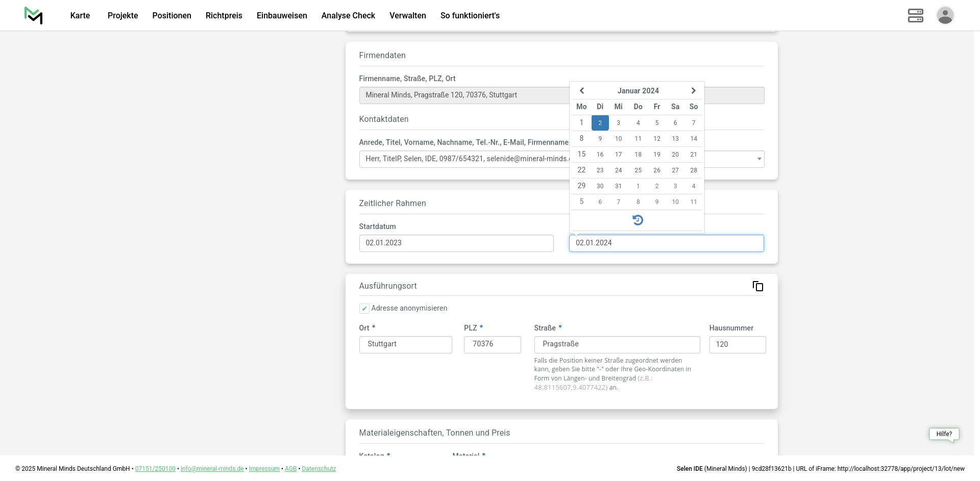Pick January 26 in the datepicker
This screenshot has height=481, width=980.
click(x=656, y=170)
